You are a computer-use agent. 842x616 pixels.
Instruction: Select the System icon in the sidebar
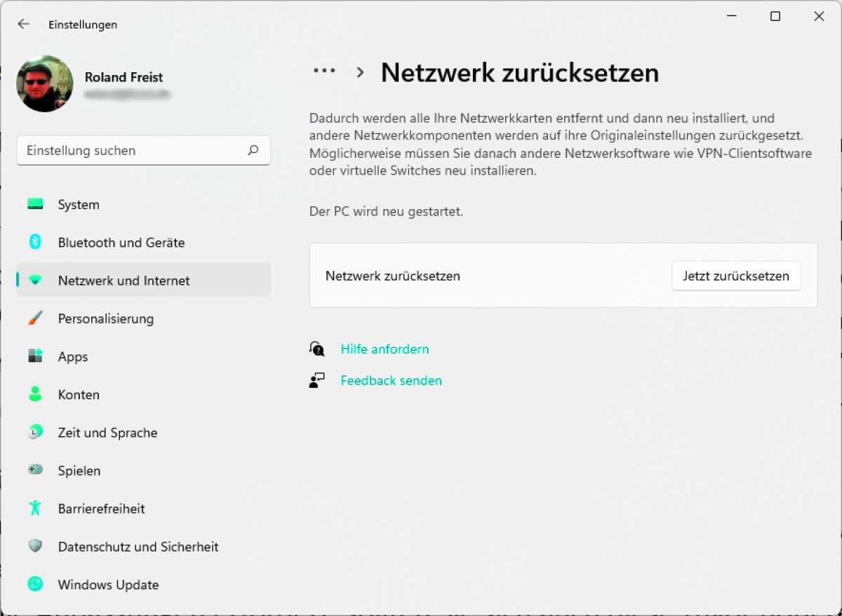tap(35, 204)
